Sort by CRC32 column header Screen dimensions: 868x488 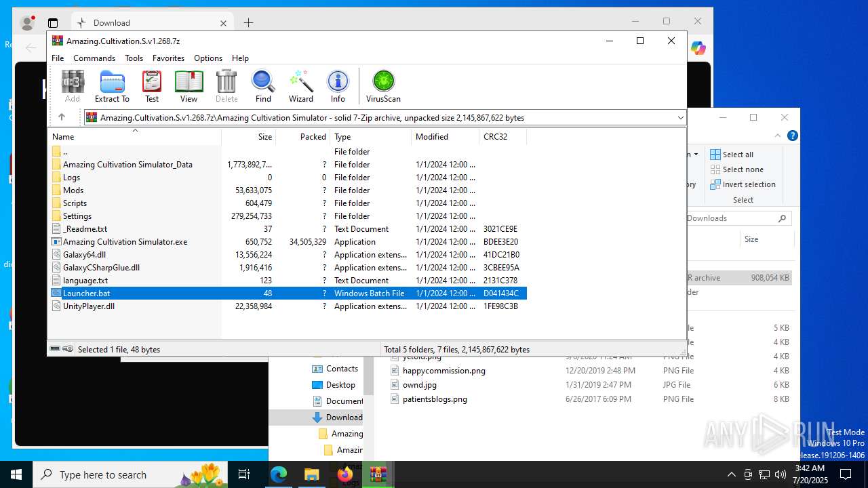pyautogui.click(x=502, y=137)
